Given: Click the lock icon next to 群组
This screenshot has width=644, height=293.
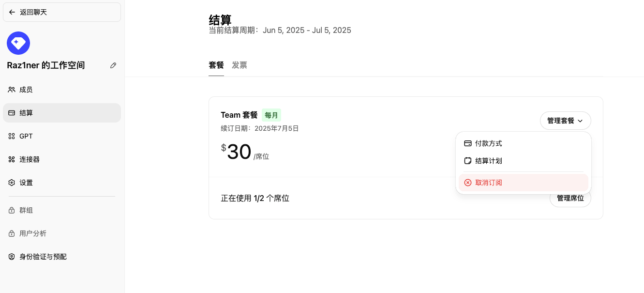Looking at the screenshot, I should pyautogui.click(x=12, y=210).
